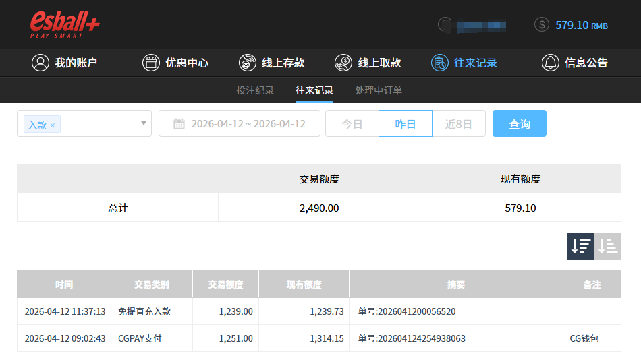Image resolution: width=641 pixels, height=364 pixels.
Task: Click the 我的账户 user icon
Action: point(40,63)
